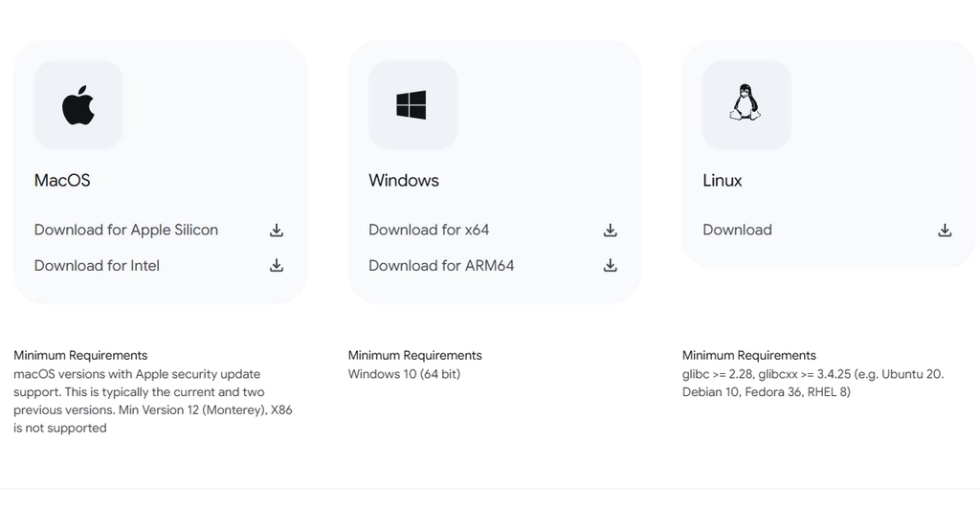
Task: Click download icon beside x64
Action: click(x=610, y=230)
